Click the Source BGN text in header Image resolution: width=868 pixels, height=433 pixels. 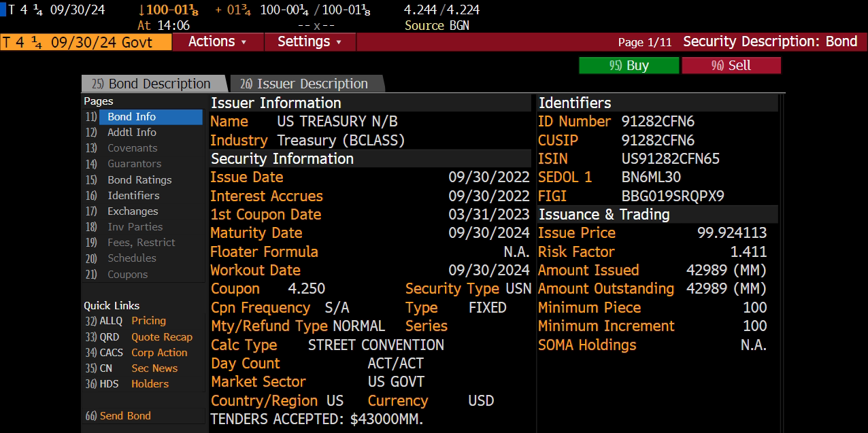tap(437, 26)
